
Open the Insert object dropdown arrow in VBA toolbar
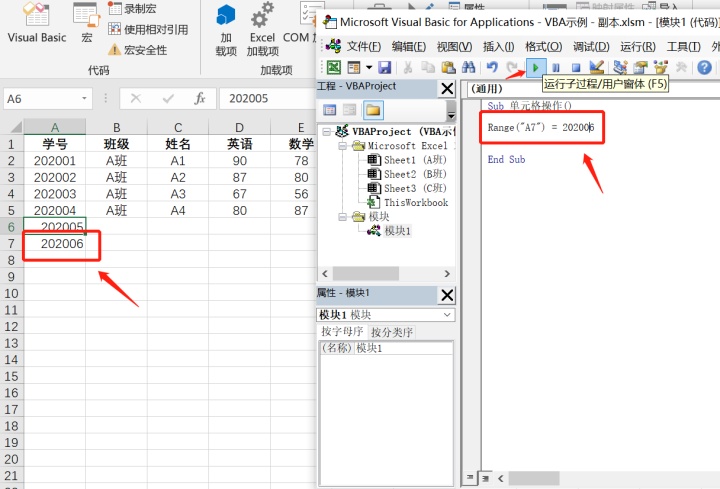click(369, 68)
